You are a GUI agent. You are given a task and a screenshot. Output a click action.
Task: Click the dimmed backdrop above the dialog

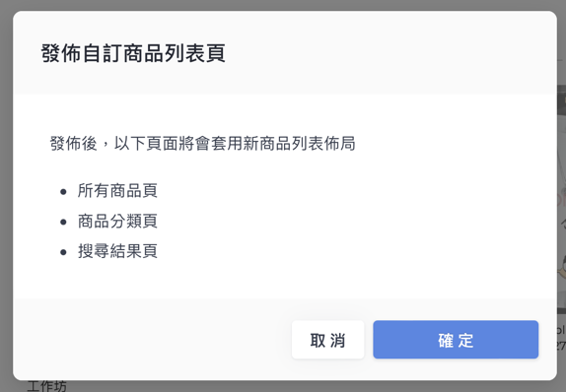pos(283,5)
